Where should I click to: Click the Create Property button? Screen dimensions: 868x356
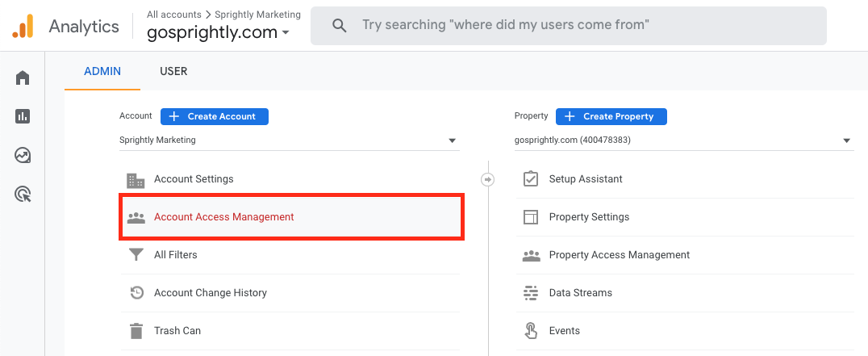click(x=611, y=116)
